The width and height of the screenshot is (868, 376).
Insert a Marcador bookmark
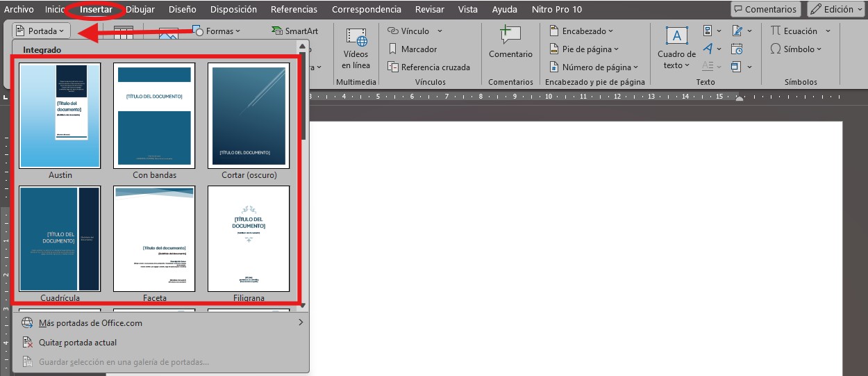tap(412, 49)
